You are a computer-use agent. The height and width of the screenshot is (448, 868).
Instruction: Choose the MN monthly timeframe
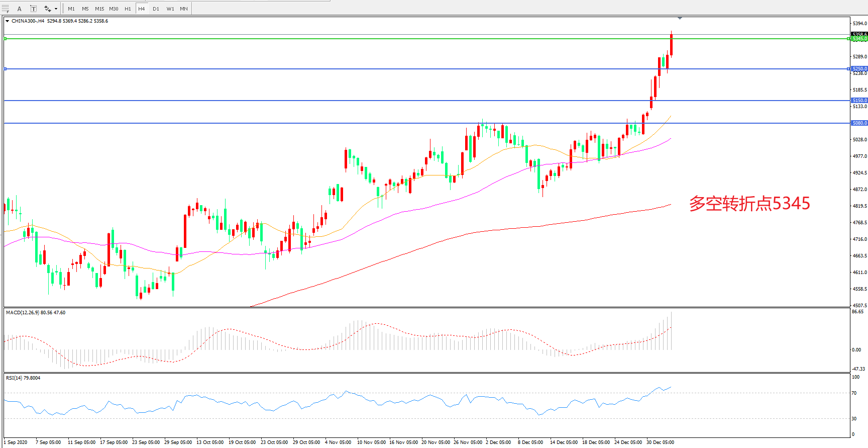pyautogui.click(x=184, y=9)
